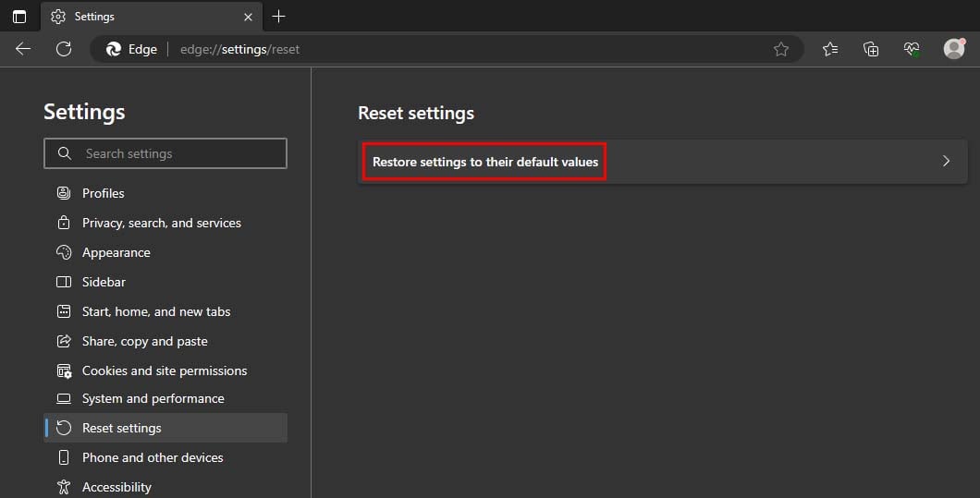980x498 pixels.
Task: Open a new tab with the plus button
Action: (x=279, y=17)
